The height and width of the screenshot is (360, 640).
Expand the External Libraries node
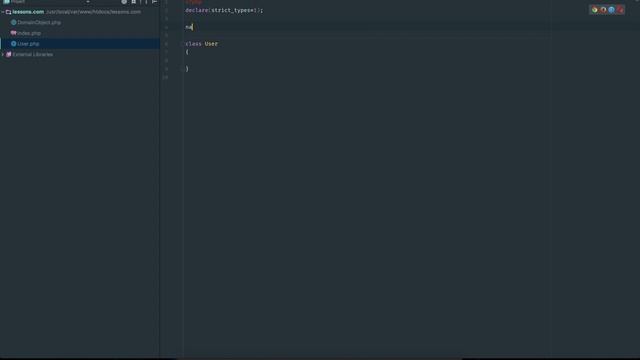click(x=2, y=54)
